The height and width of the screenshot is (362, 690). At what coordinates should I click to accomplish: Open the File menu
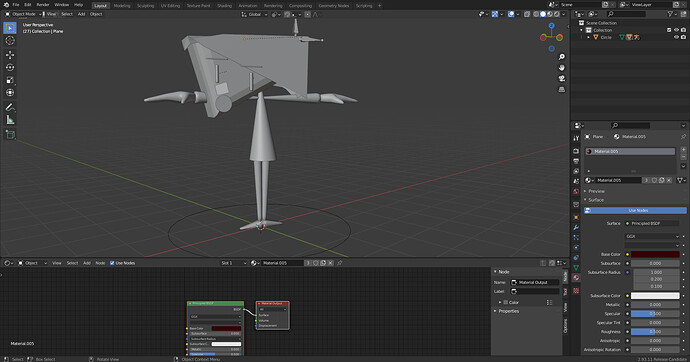[x=16, y=5]
